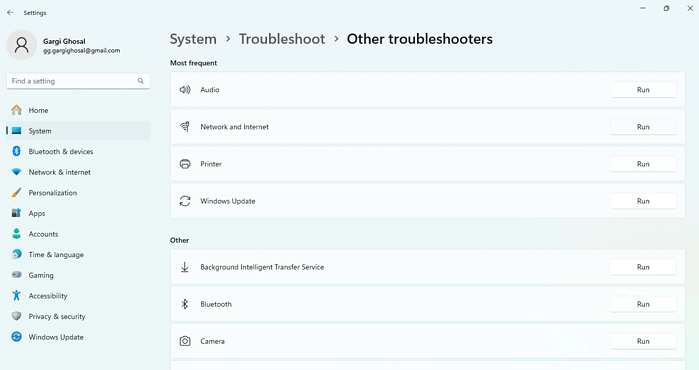Click the Camera troubleshooter label
The height and width of the screenshot is (370, 699).
tap(212, 341)
